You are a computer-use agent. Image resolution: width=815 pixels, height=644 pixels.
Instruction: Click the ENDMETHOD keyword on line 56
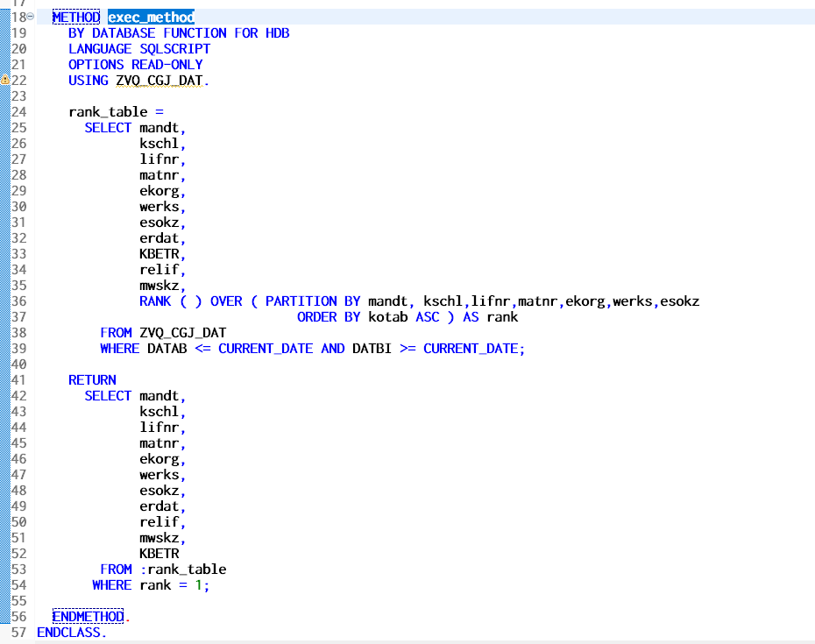(x=87, y=616)
